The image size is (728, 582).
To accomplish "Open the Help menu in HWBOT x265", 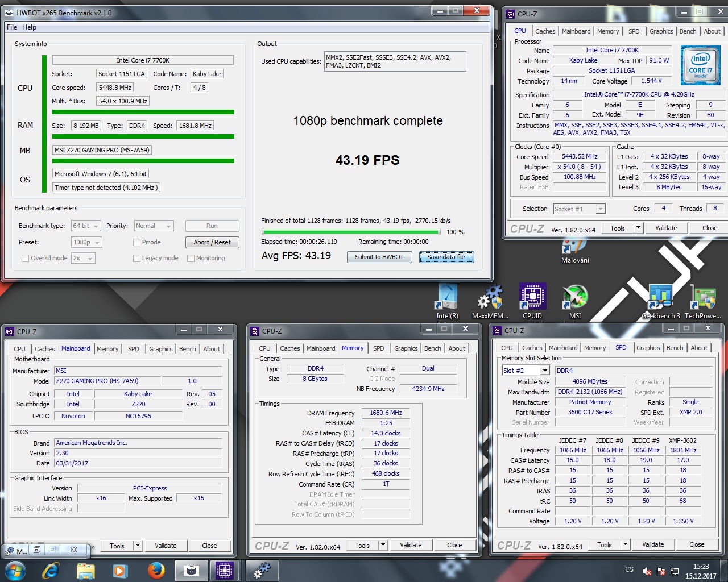I will 29,27.
